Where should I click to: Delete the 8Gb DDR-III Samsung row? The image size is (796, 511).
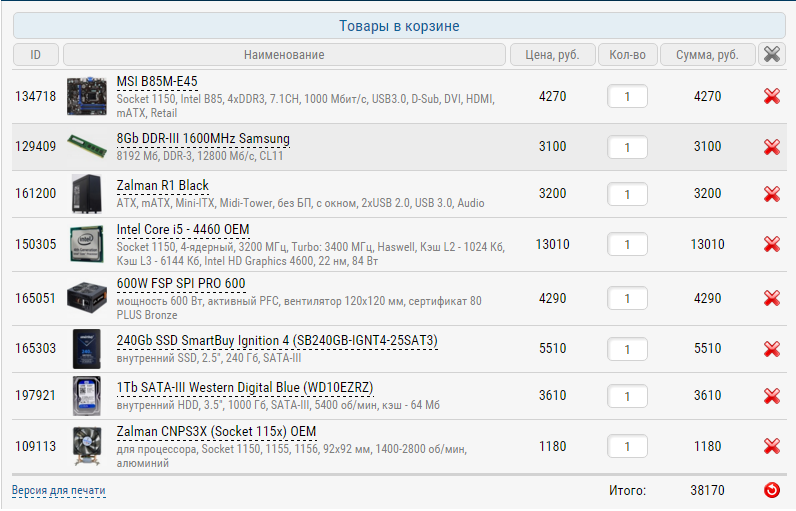pyautogui.click(x=772, y=147)
